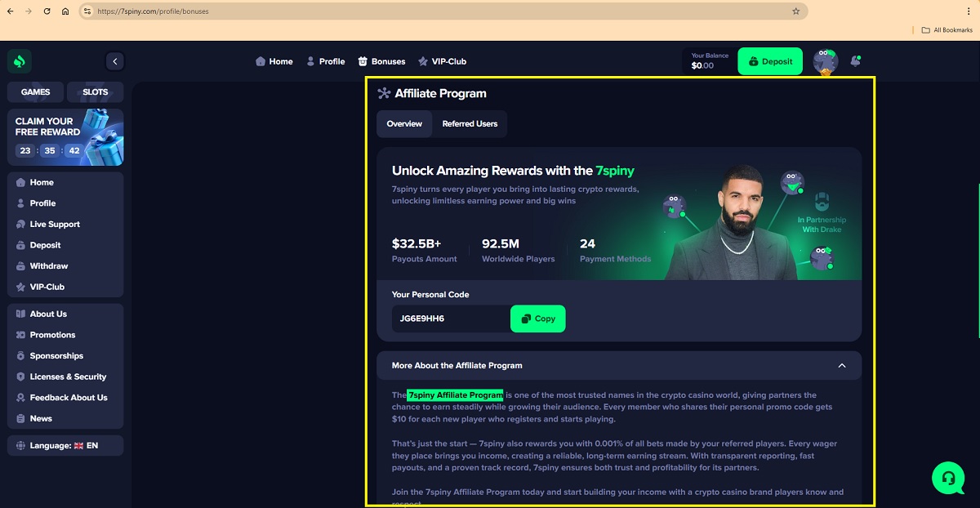This screenshot has height=508, width=980.
Task: Click the browser home icon
Action: coord(65,11)
